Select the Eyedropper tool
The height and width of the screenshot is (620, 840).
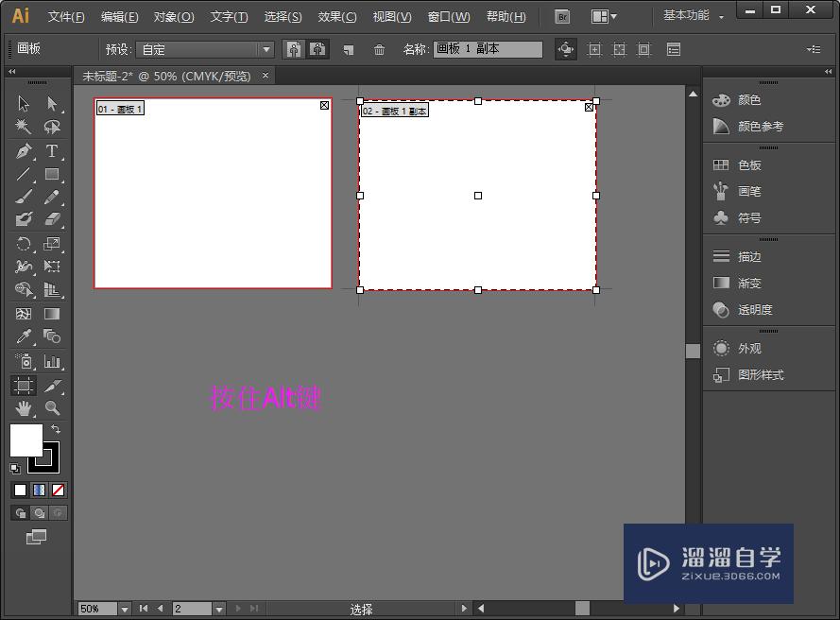tap(23, 336)
